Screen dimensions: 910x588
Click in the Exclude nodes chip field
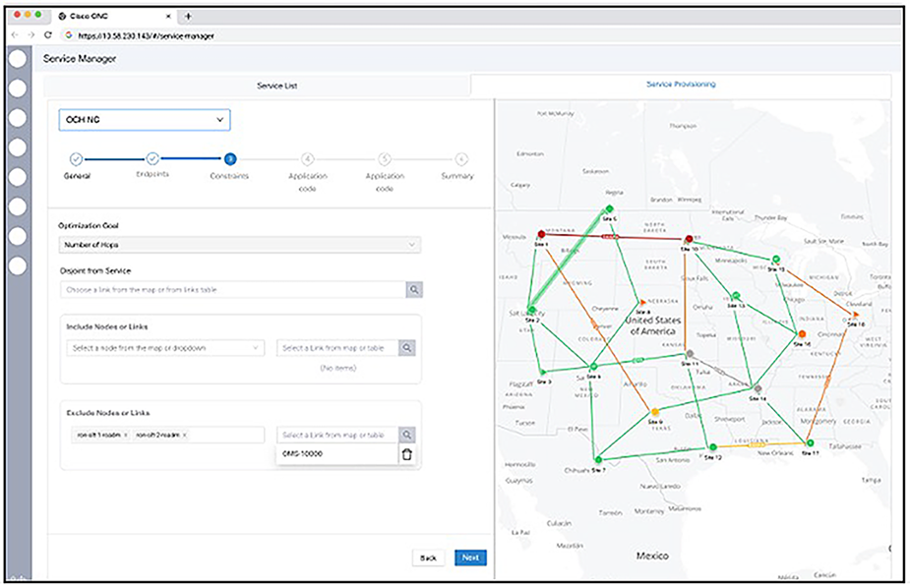point(165,435)
